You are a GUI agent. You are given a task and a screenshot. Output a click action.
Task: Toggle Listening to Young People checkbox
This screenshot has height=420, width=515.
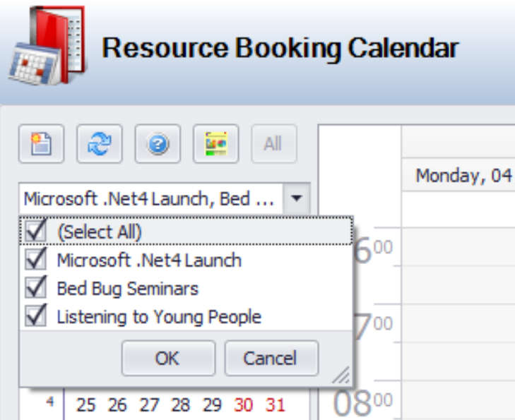[35, 317]
